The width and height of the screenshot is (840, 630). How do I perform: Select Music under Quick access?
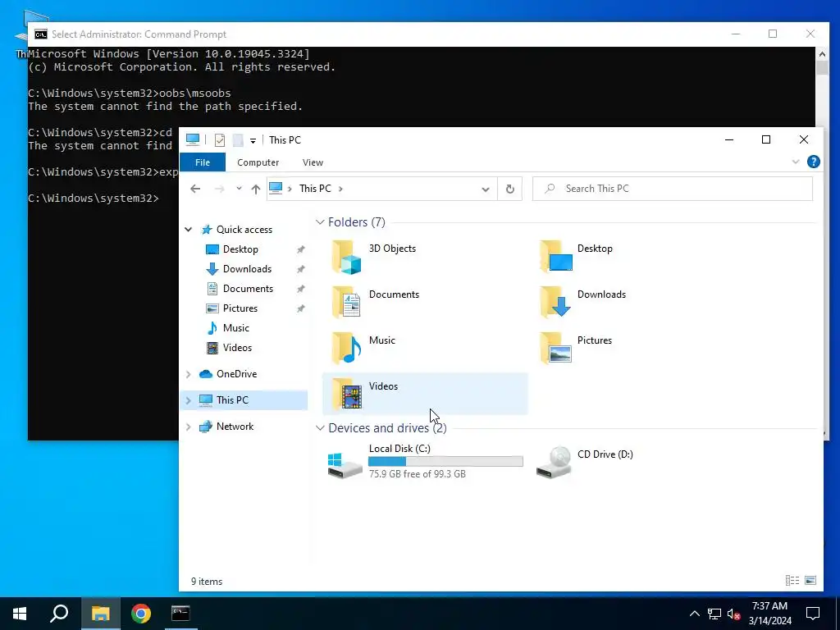tap(235, 328)
